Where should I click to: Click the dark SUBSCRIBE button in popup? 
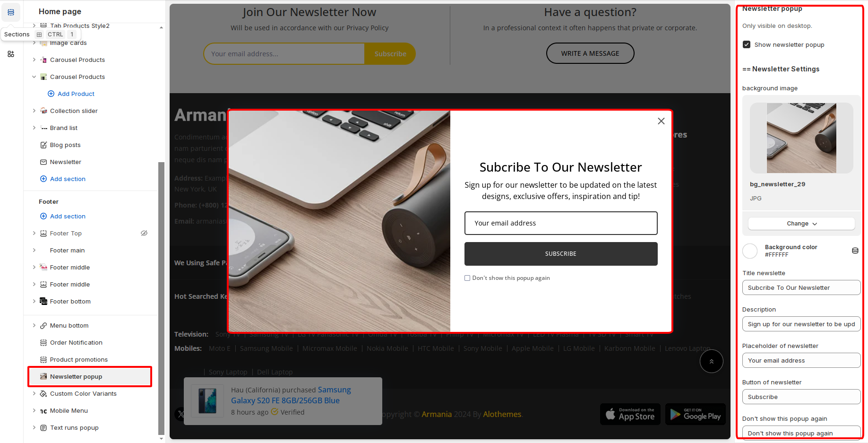(x=561, y=254)
